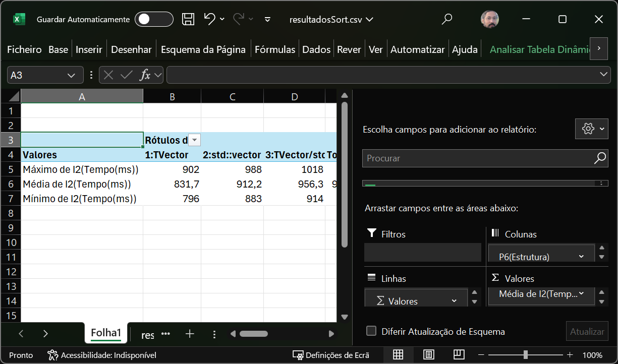
Task: Open Customize Quick Access Toolbar menu
Action: tap(268, 20)
